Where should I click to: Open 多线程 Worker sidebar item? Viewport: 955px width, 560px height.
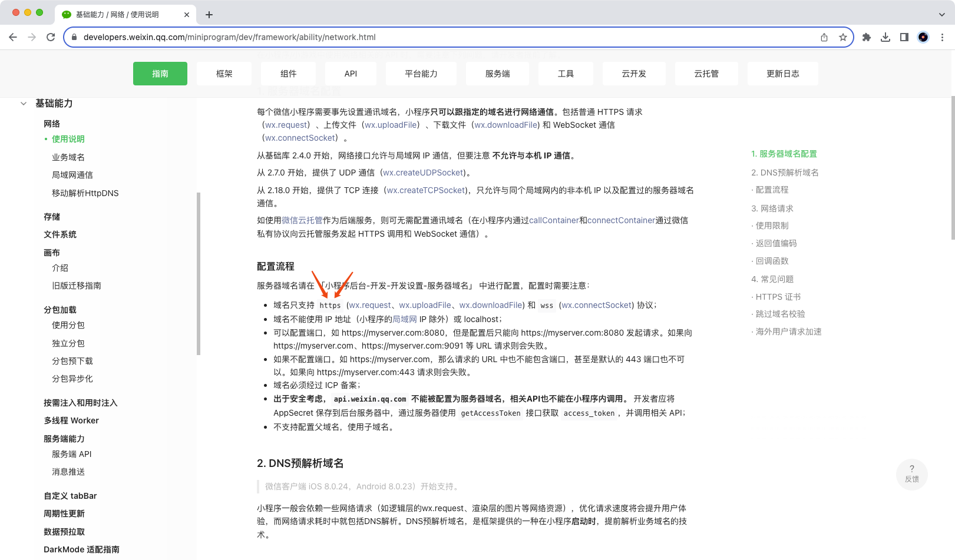pyautogui.click(x=71, y=420)
